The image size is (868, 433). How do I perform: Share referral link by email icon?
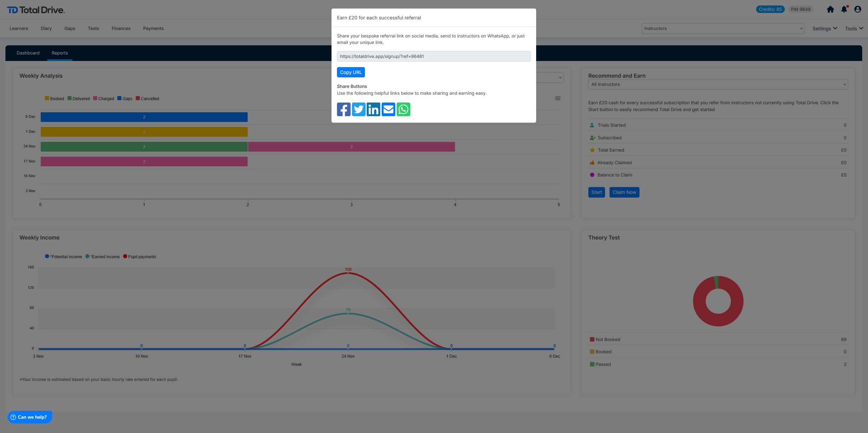pos(388,109)
